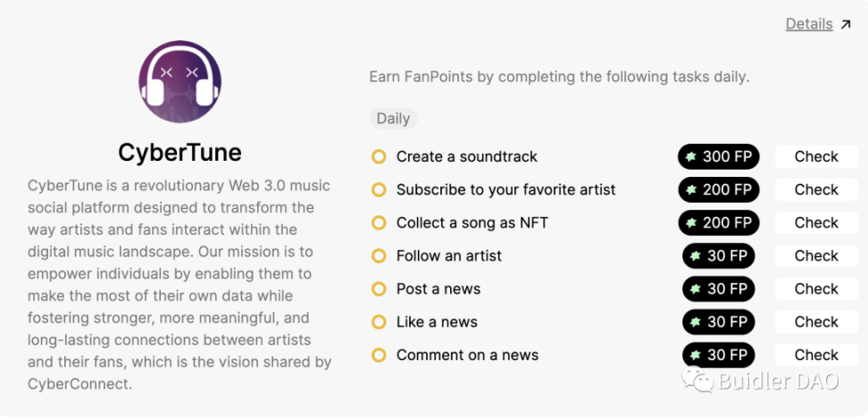The width and height of the screenshot is (868, 418).
Task: Click the CyberTune title heading
Action: (179, 153)
